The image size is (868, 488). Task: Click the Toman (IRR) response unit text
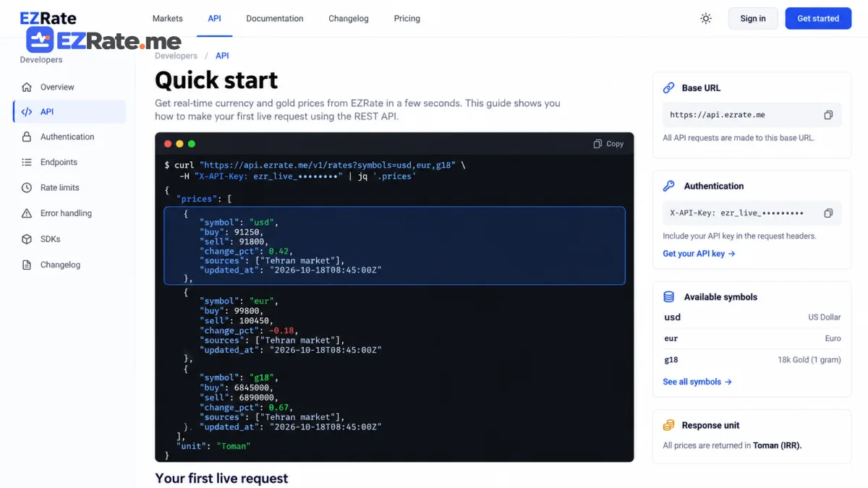(778, 446)
